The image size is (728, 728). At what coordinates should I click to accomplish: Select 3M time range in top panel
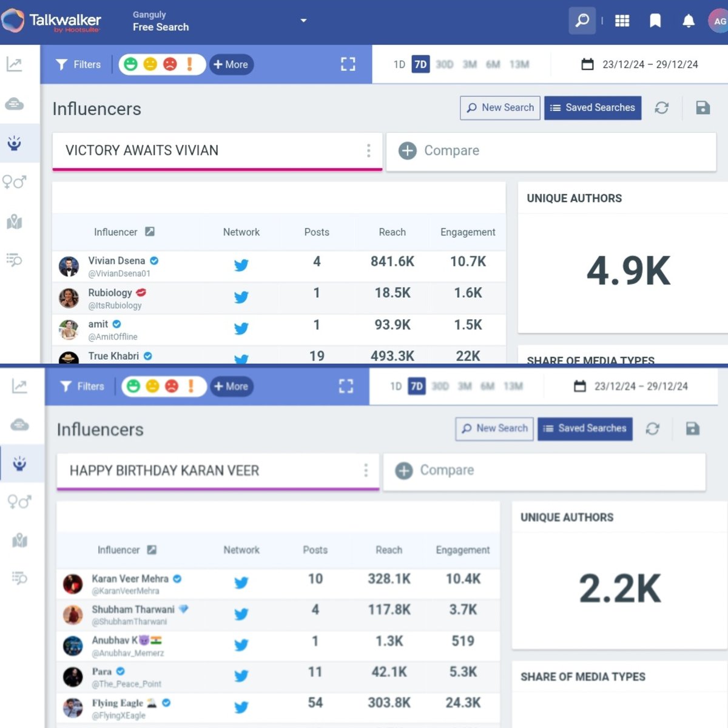[x=470, y=64]
